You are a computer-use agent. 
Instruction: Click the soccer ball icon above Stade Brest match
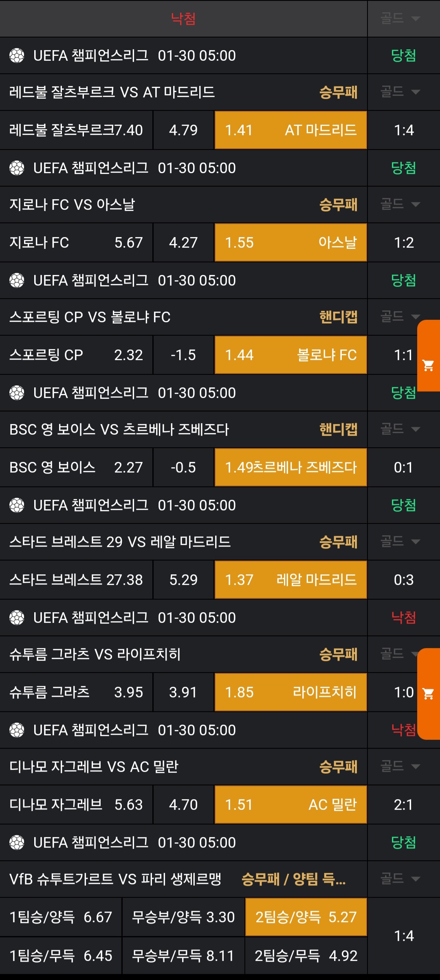(17, 505)
